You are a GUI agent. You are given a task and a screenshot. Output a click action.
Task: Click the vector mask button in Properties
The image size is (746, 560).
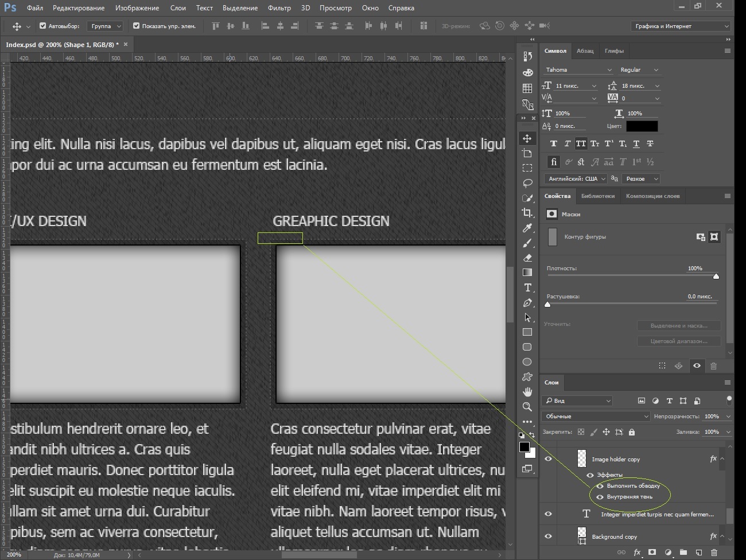714,236
